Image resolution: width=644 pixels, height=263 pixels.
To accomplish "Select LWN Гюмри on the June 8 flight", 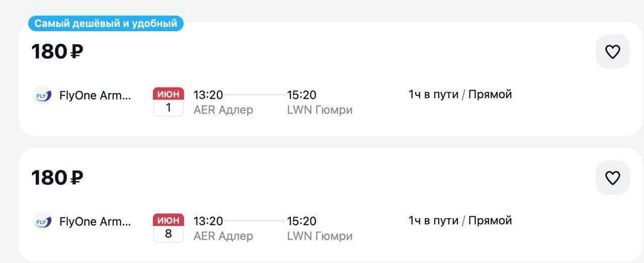I will click(319, 236).
